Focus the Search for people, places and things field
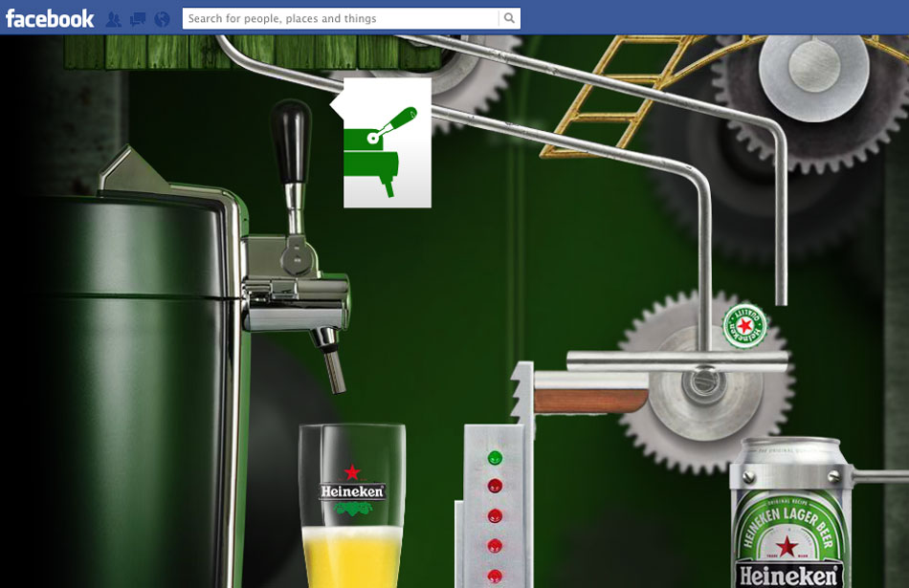Image resolution: width=909 pixels, height=588 pixels. point(341,18)
